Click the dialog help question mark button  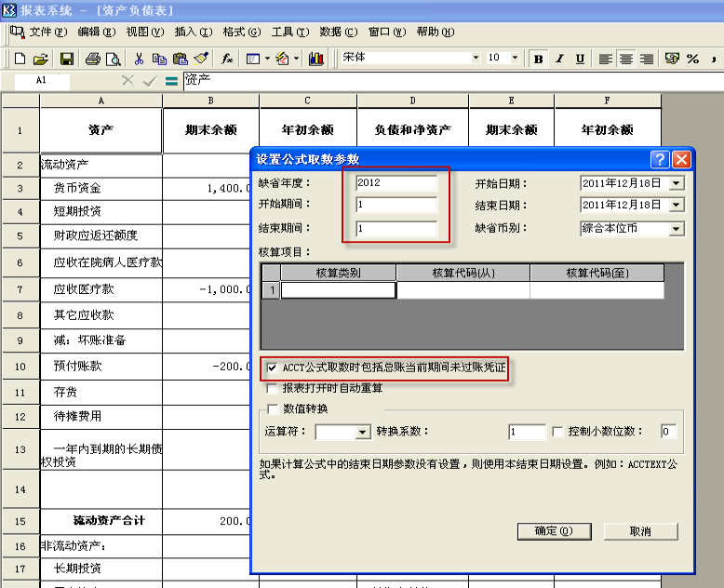click(660, 160)
